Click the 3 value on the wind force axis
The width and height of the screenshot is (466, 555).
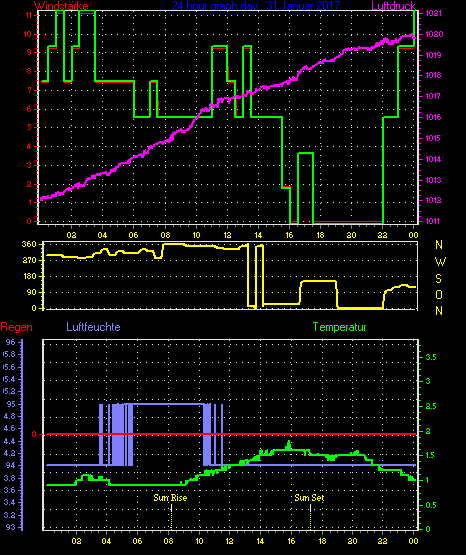[x=29, y=165]
